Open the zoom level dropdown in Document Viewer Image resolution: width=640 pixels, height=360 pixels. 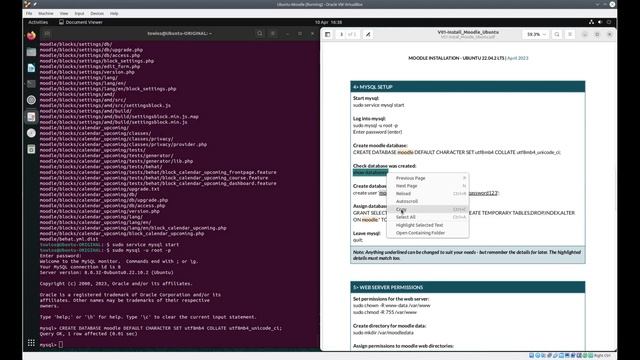tap(536, 34)
